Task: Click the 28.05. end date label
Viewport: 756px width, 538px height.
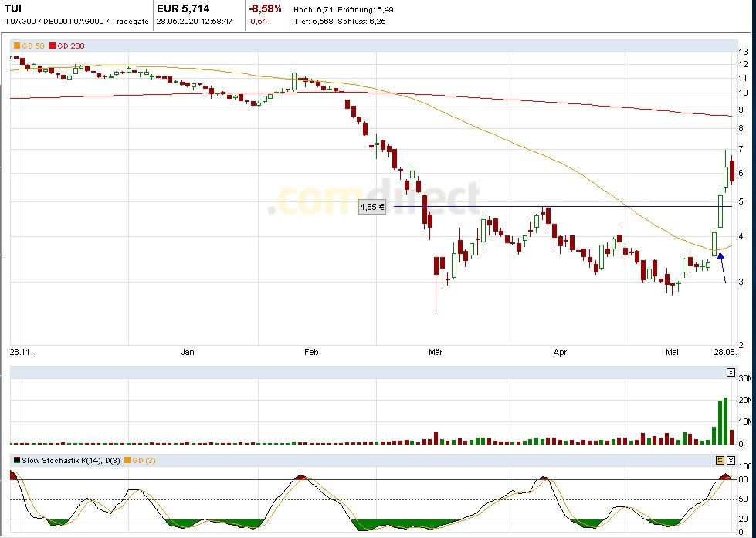Action: tap(724, 353)
